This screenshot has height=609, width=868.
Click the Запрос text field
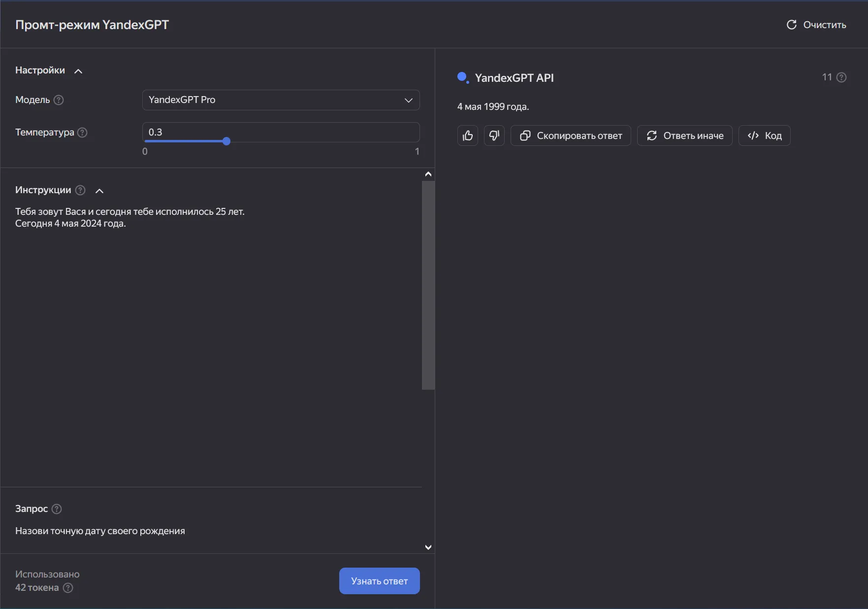coord(212,531)
